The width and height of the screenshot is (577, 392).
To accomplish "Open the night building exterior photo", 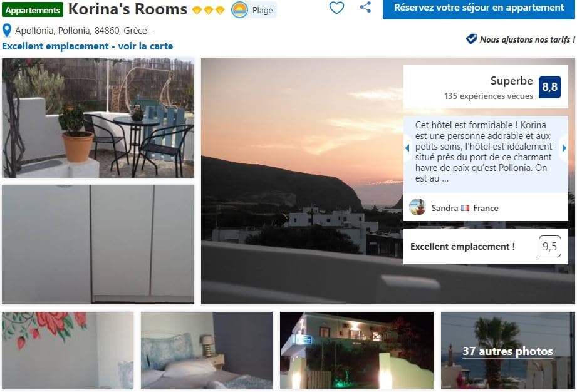I will 356,351.
